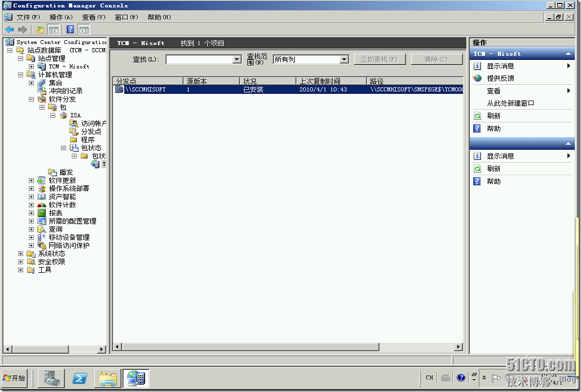The height and width of the screenshot is (392, 581).
Task: Click the 软件更新 icon
Action: point(42,180)
